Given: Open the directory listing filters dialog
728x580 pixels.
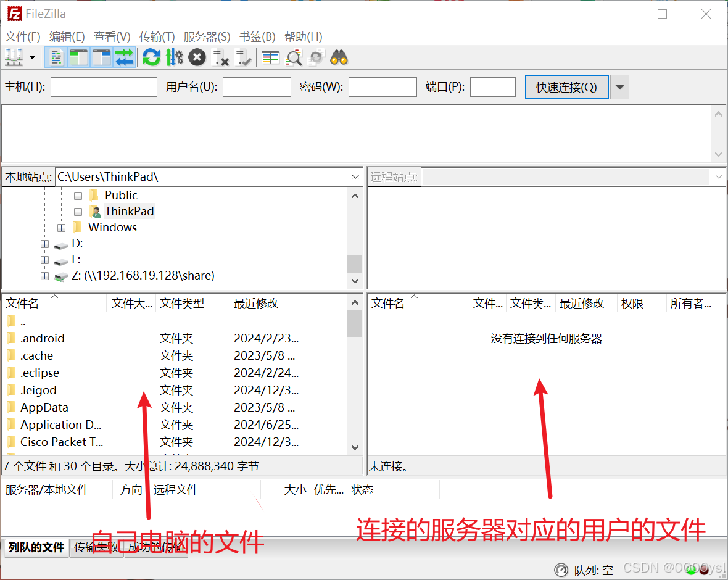Looking at the screenshot, I should (270, 57).
